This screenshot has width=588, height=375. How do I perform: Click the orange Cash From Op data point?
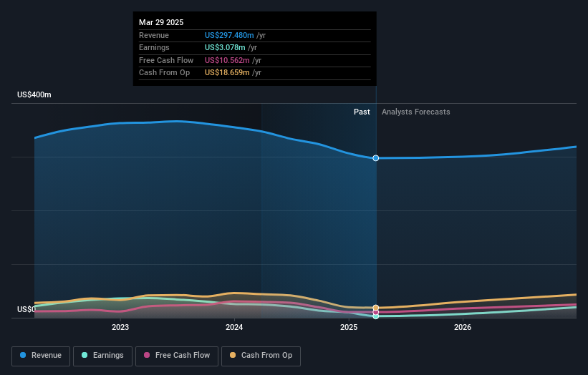[x=376, y=308]
